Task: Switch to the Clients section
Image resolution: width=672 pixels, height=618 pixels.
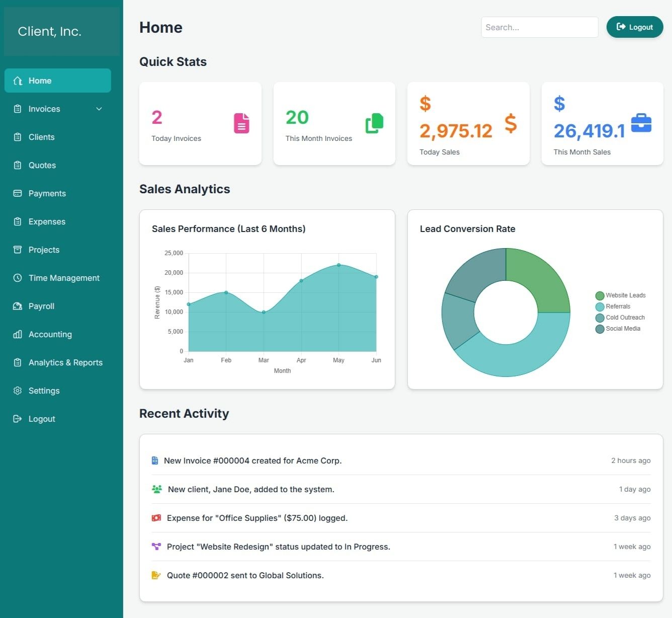Action: [41, 137]
